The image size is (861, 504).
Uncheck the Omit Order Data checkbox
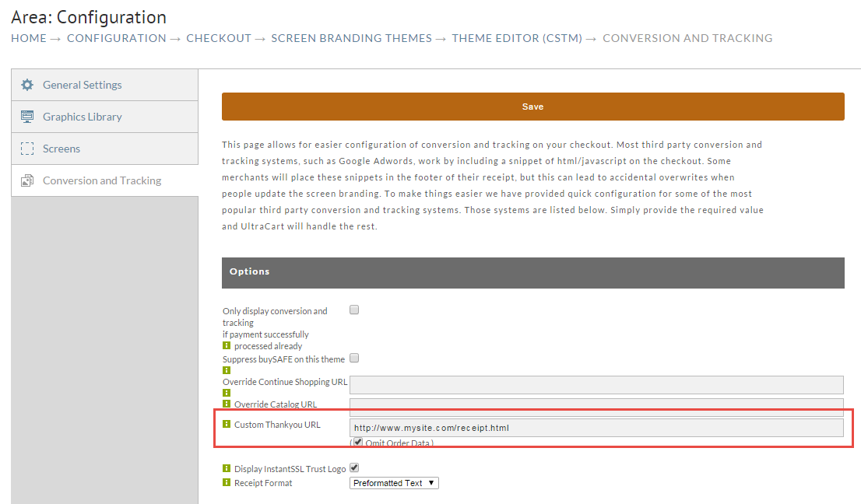coord(358,442)
